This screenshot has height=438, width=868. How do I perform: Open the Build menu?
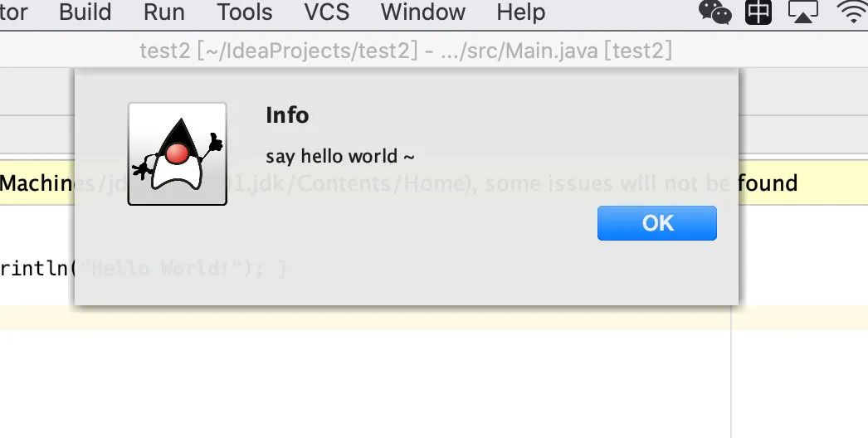tap(85, 12)
